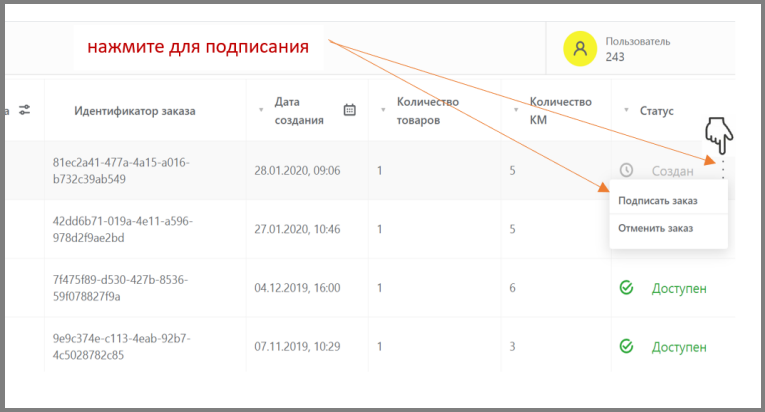Select order ID 7f475f89-d530-427b-8536-59f078827f9a
765x412 pixels.
click(x=120, y=288)
